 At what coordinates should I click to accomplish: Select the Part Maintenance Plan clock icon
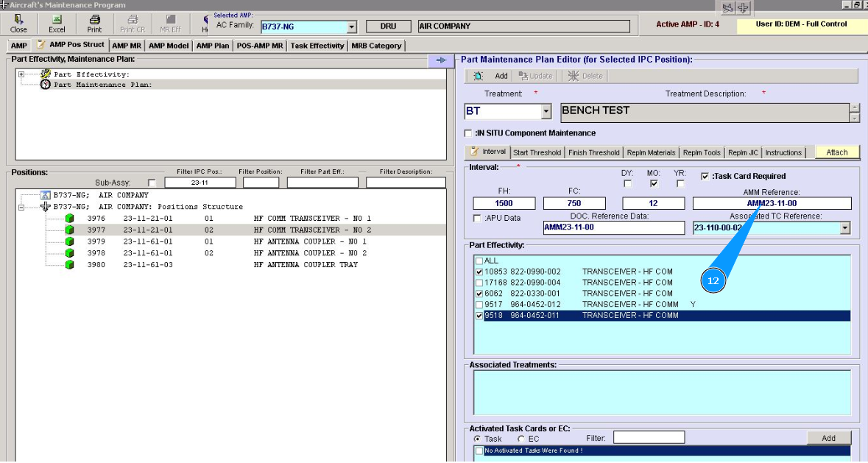[46, 85]
